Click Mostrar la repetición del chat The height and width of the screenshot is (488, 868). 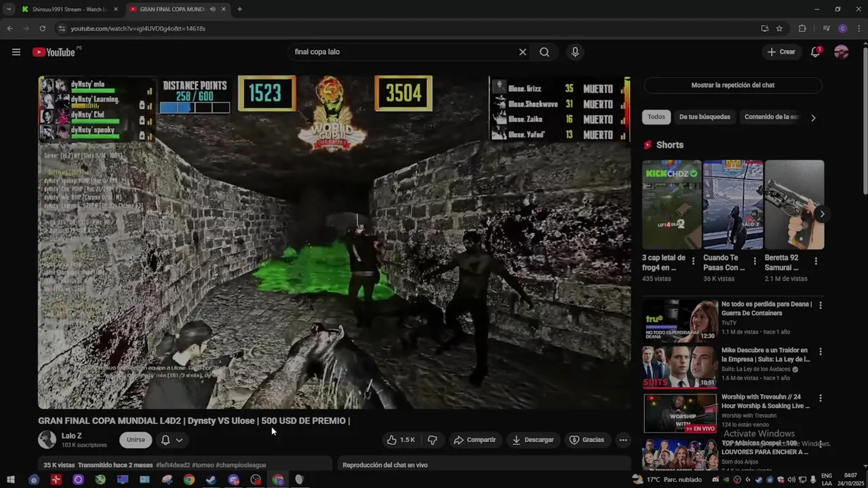pyautogui.click(x=732, y=85)
